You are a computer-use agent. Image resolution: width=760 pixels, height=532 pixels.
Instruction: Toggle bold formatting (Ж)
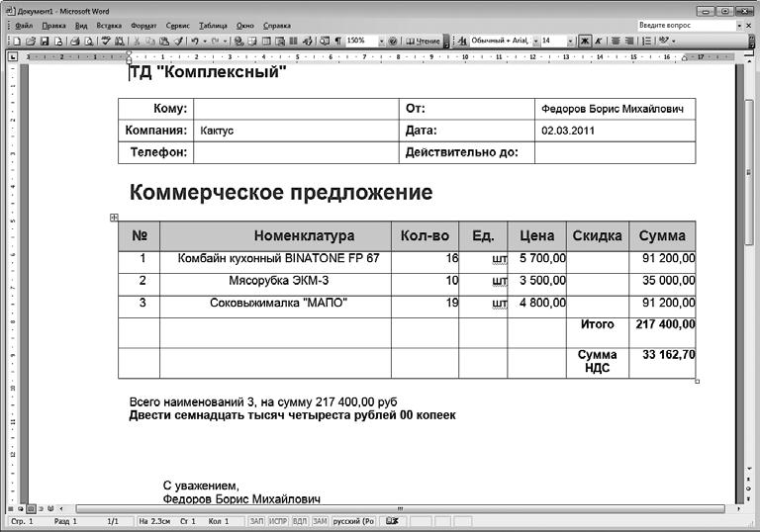(x=584, y=42)
